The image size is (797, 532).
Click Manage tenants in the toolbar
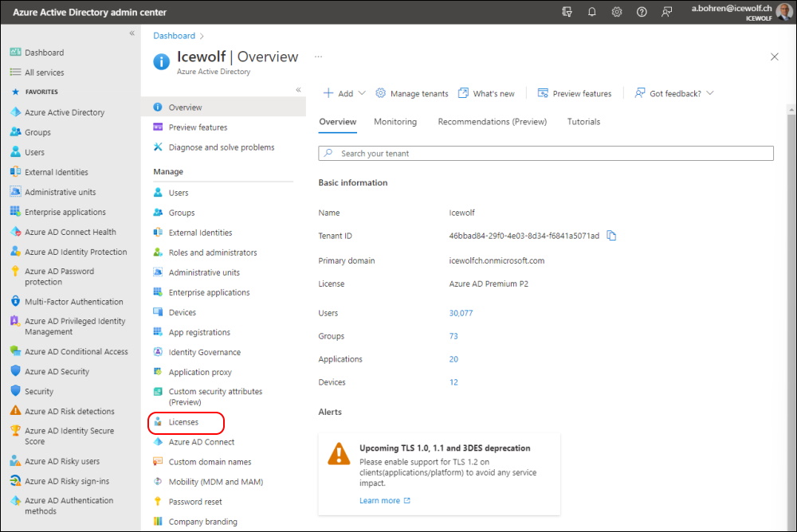click(x=412, y=93)
